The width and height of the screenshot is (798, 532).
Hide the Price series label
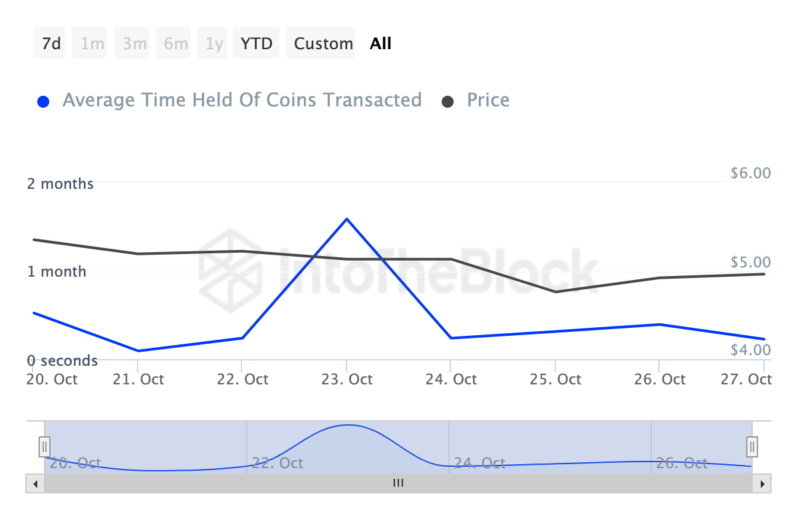(x=488, y=100)
